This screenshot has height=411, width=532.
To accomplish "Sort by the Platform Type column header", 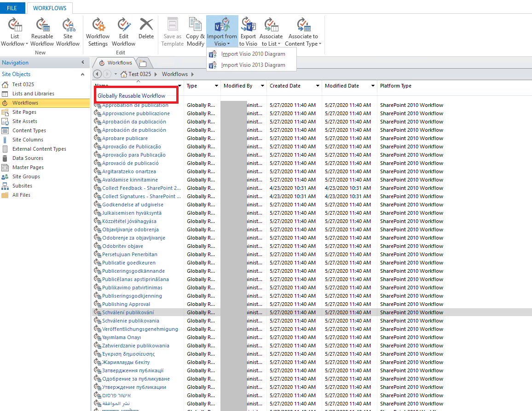I will coord(396,86).
